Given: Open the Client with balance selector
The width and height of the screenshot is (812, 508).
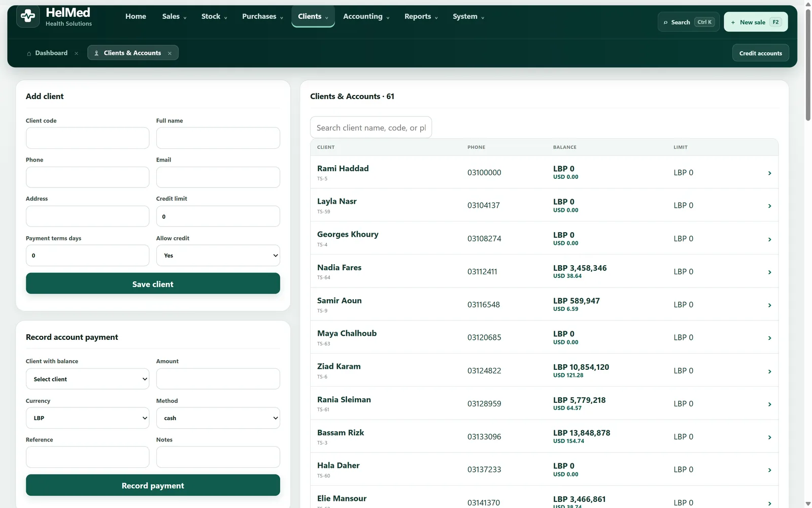Looking at the screenshot, I should pyautogui.click(x=87, y=379).
